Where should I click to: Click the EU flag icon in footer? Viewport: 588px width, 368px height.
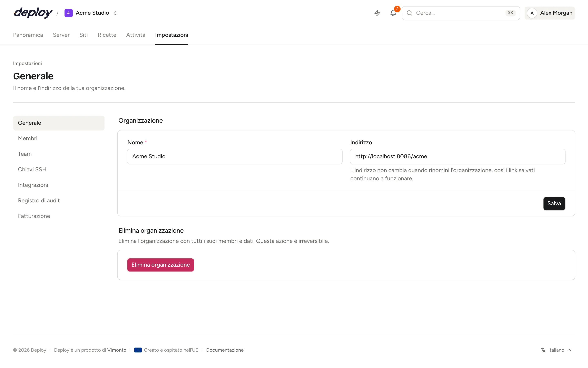[138, 350]
